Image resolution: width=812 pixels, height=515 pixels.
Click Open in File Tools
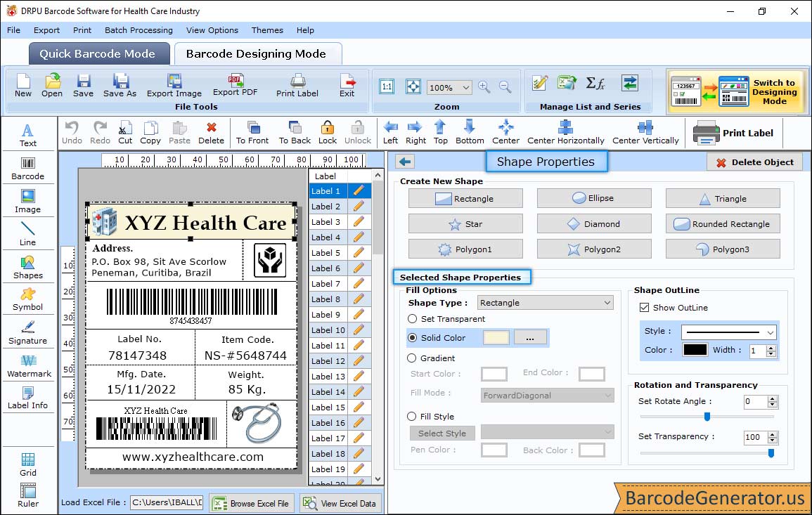(x=52, y=86)
